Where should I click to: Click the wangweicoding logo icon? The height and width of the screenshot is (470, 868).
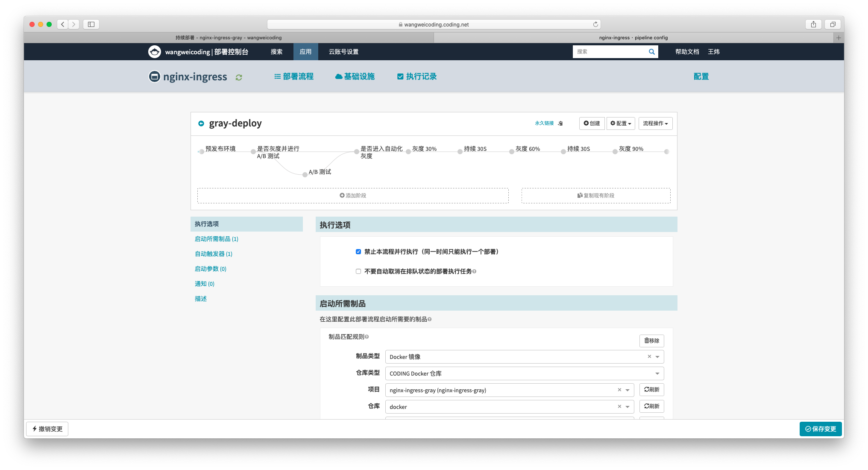point(154,52)
